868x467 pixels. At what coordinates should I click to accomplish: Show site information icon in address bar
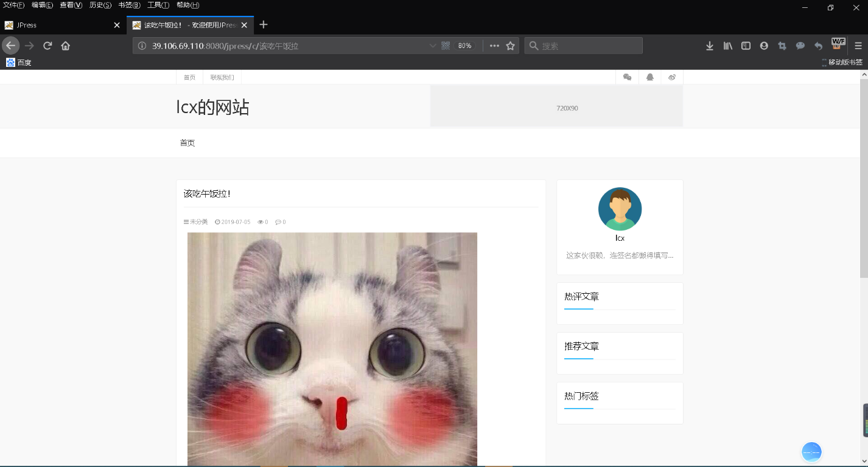click(142, 46)
